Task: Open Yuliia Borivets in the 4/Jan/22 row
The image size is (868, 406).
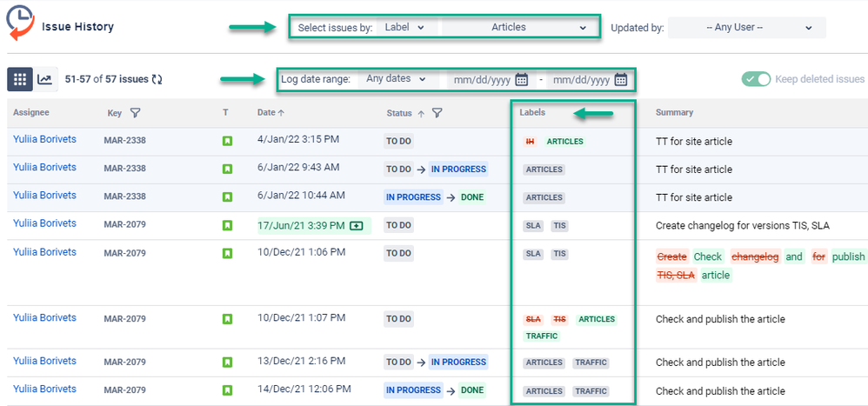Action: 45,139
